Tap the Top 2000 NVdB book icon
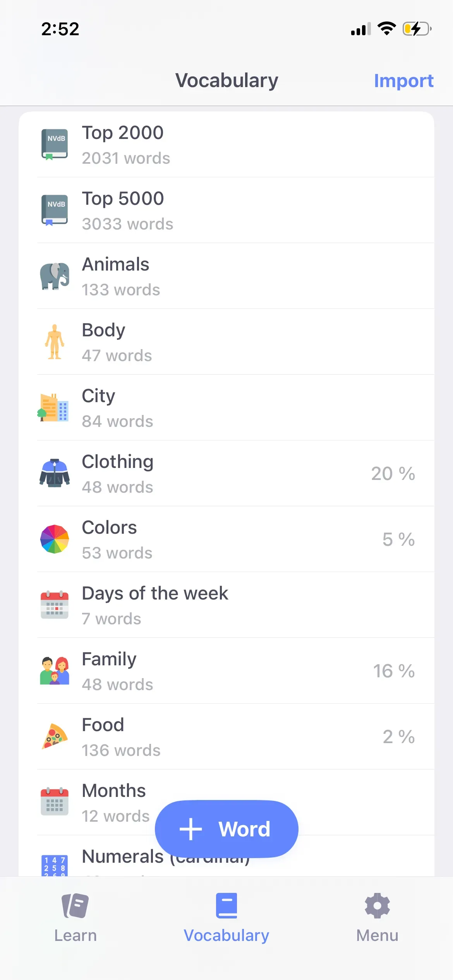Viewport: 453px width, 980px height. pos(55,144)
